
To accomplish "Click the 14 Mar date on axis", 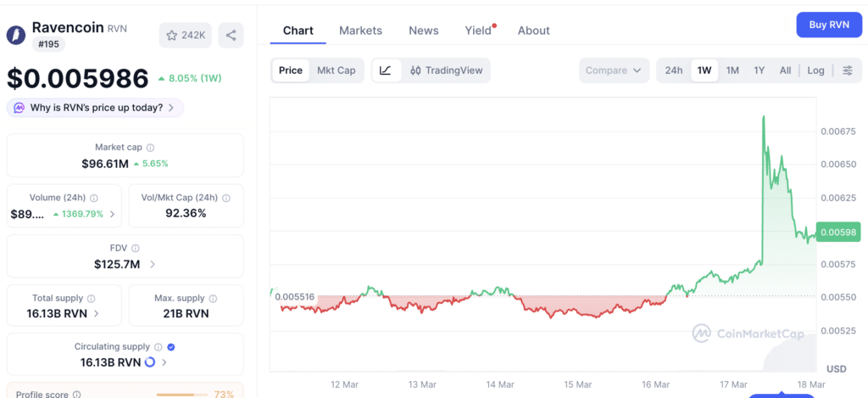I will [500, 384].
